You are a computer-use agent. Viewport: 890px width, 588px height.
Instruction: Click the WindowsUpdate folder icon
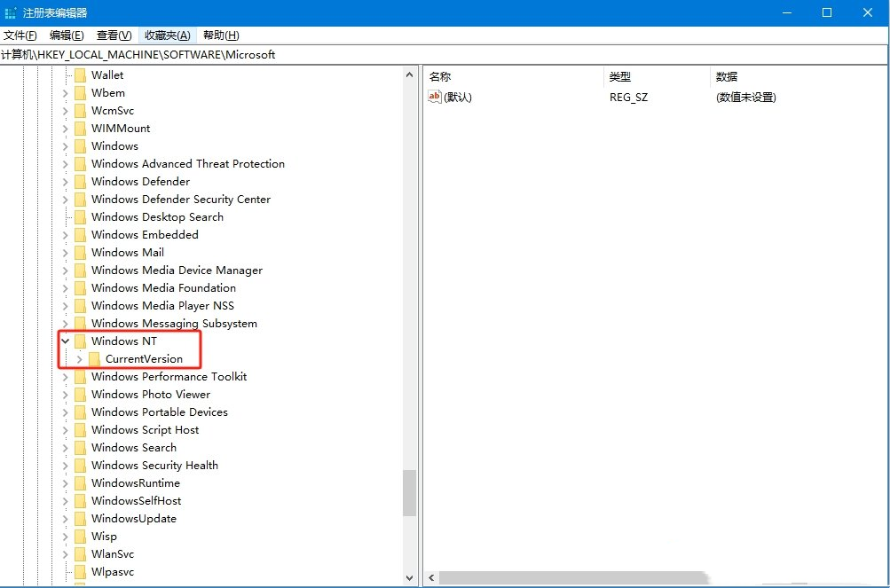click(x=80, y=519)
